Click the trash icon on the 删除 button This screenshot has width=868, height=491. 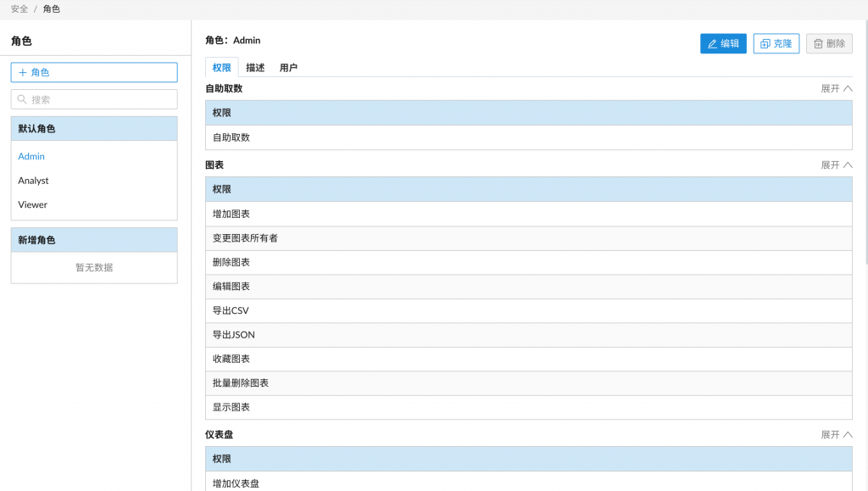[x=818, y=44]
